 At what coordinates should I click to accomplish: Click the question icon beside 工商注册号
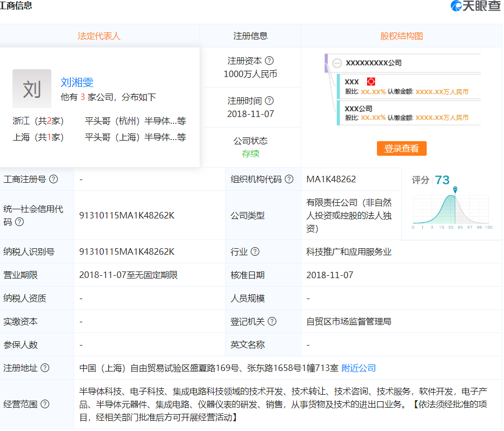54,179
